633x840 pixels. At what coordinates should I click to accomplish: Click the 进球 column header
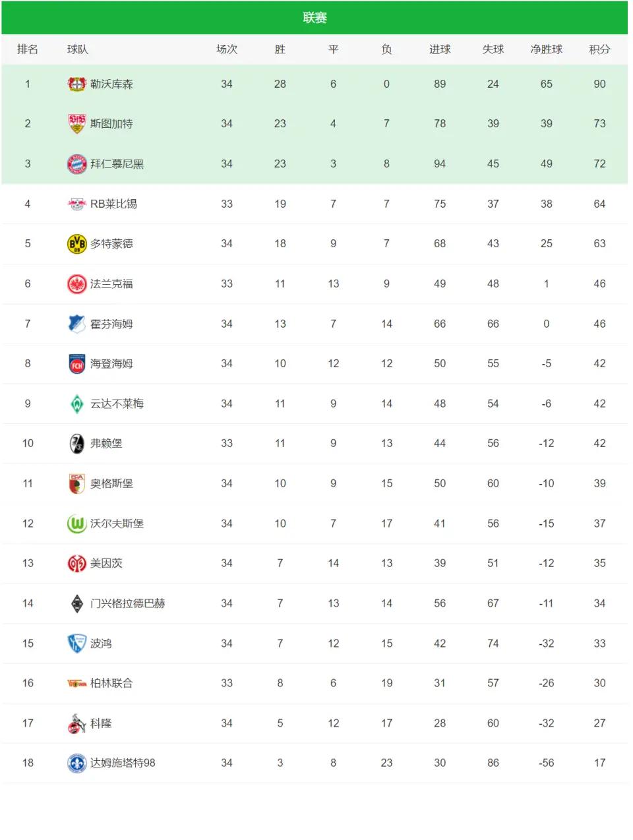coord(440,49)
